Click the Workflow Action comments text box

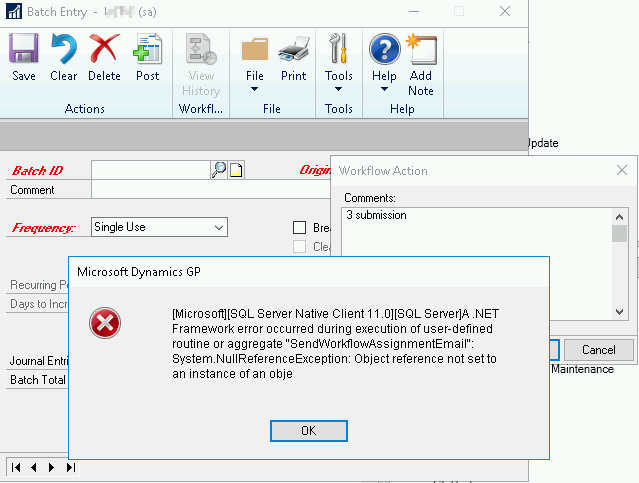tap(477, 232)
